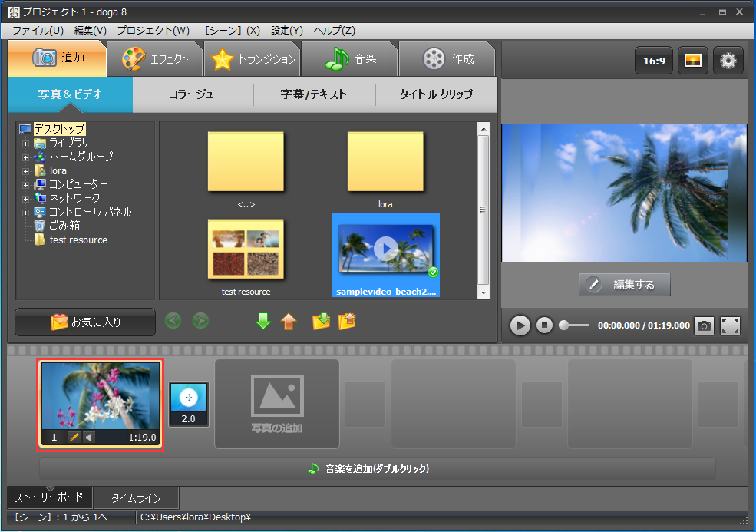Viewport: 756px width, 532px height.
Task: Click the green back navigation arrow
Action: tap(173, 321)
